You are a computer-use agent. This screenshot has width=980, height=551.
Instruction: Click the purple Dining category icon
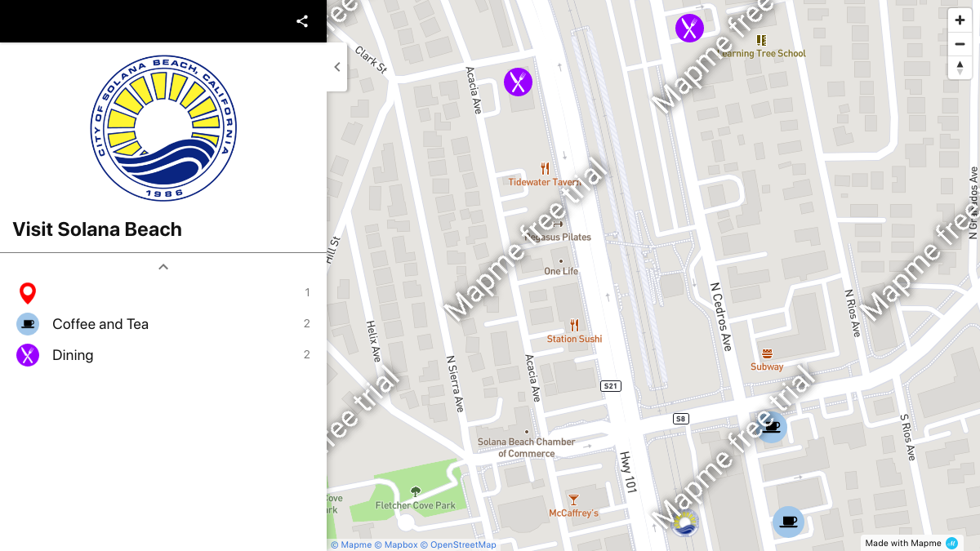coord(28,355)
